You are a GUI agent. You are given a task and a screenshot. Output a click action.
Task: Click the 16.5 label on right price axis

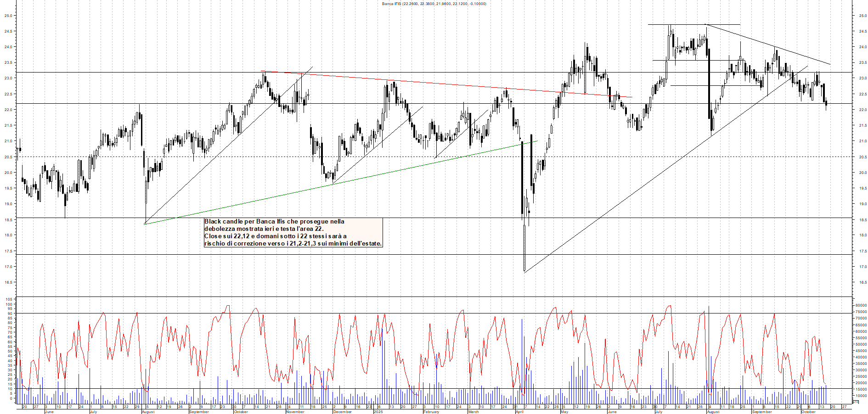pyautogui.click(x=862, y=282)
